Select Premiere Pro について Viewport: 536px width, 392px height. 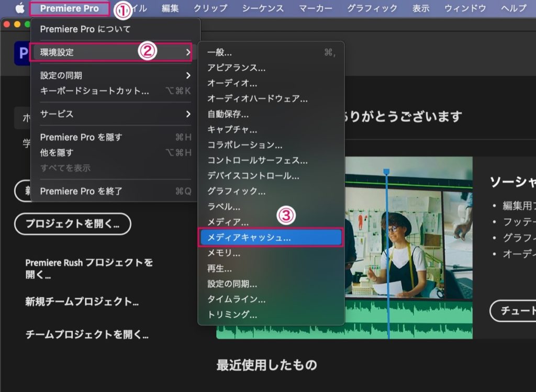click(x=115, y=29)
